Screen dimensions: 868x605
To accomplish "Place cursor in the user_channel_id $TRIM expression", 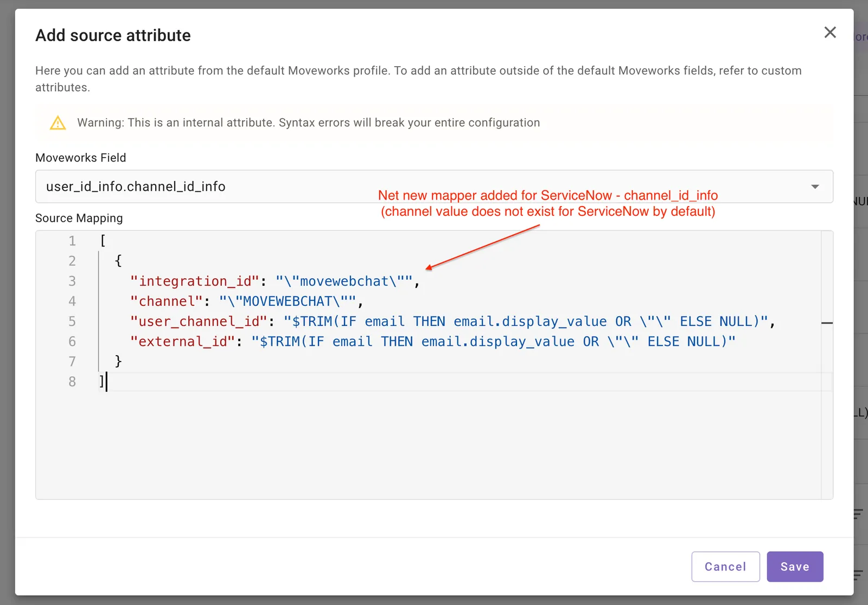I will (526, 321).
